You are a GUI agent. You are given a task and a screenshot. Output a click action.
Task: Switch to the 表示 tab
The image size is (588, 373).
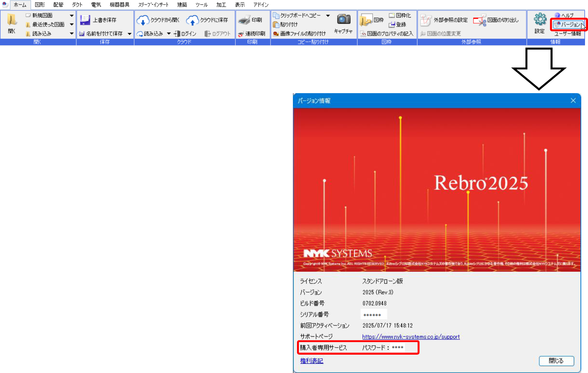(x=240, y=5)
